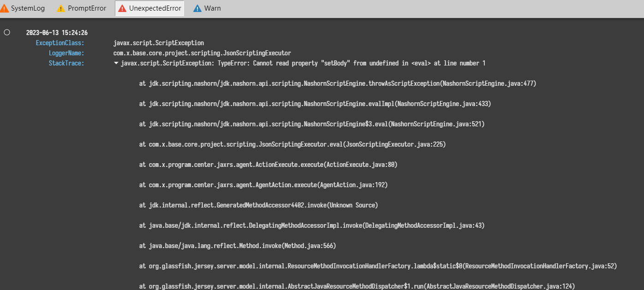Switch to the SystemLog tab
Viewport: 644px width, 290px height.
[x=28, y=8]
